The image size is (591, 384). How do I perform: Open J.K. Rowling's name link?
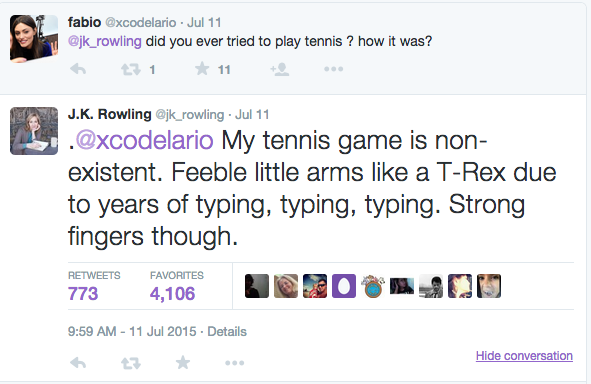(x=110, y=114)
